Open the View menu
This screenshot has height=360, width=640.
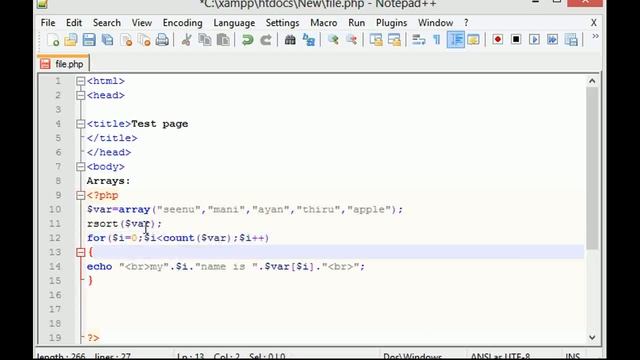click(142, 23)
